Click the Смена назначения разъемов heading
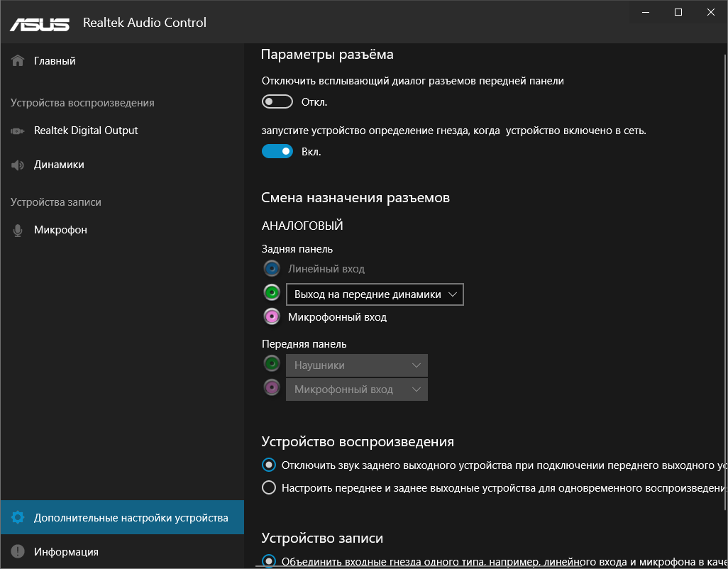This screenshot has height=569, width=728. [x=355, y=198]
